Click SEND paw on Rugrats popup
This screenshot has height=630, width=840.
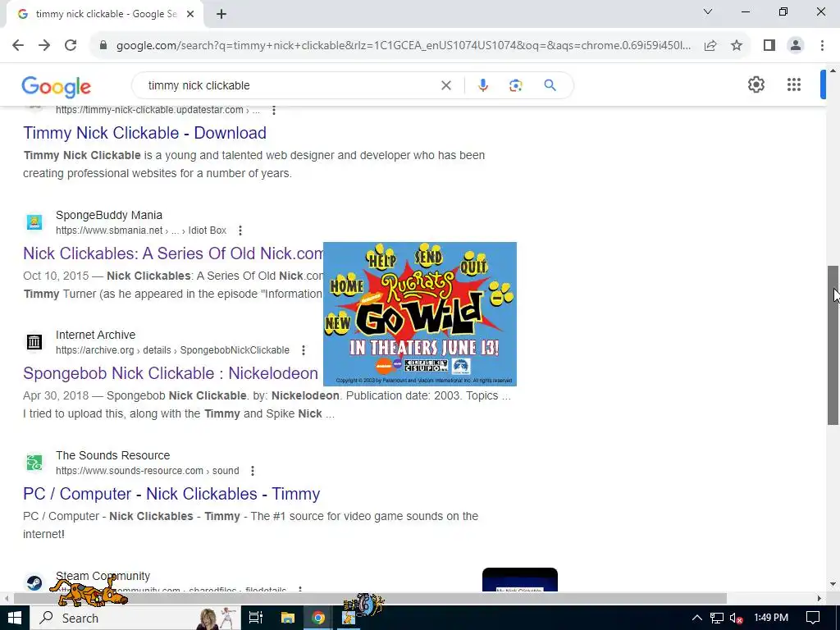coord(428,256)
